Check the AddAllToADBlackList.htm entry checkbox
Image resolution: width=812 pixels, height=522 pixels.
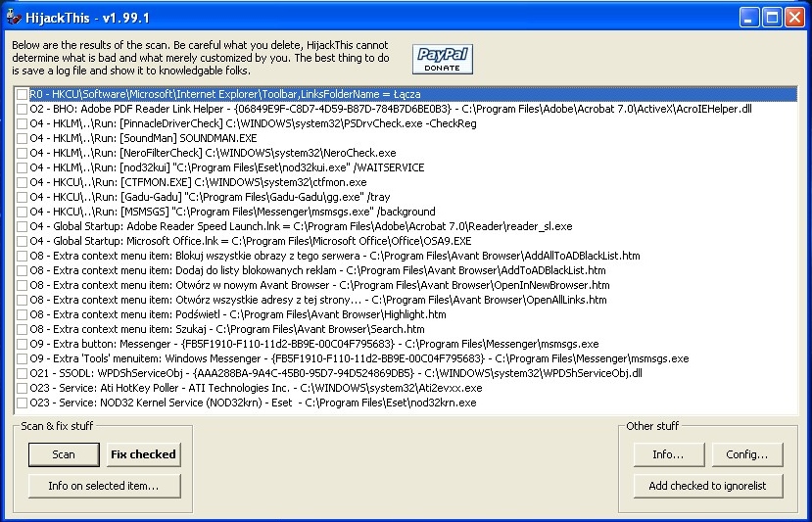click(22, 256)
